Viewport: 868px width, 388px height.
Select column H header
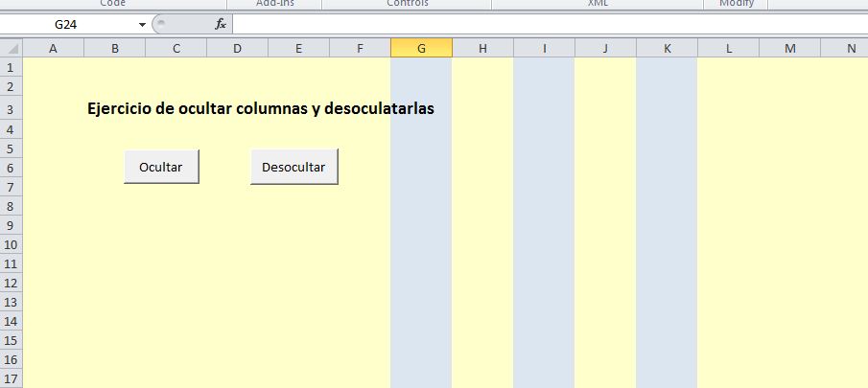pyautogui.click(x=482, y=48)
